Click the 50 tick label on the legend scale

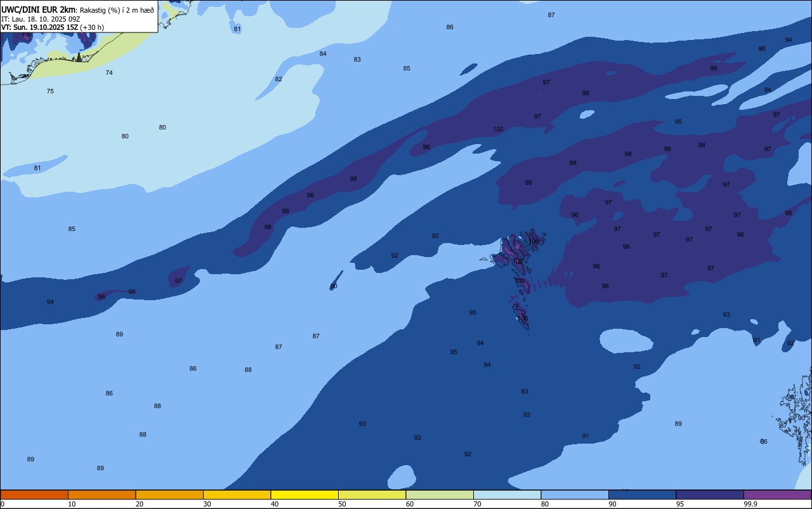click(342, 504)
